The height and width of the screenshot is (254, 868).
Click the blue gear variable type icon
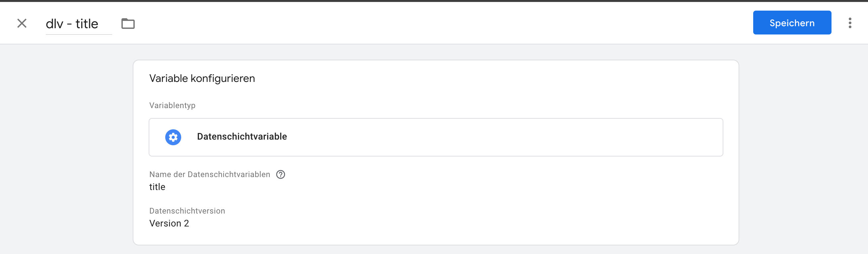[173, 137]
